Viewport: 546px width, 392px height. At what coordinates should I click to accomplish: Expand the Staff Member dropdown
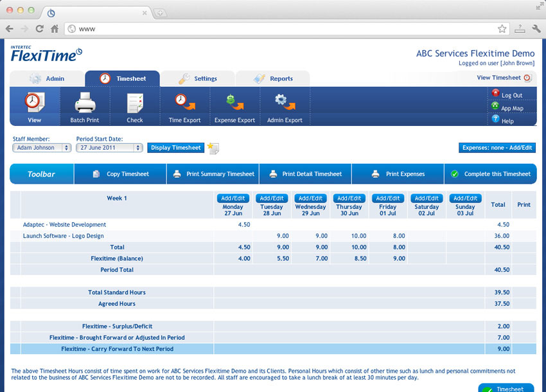pos(42,148)
